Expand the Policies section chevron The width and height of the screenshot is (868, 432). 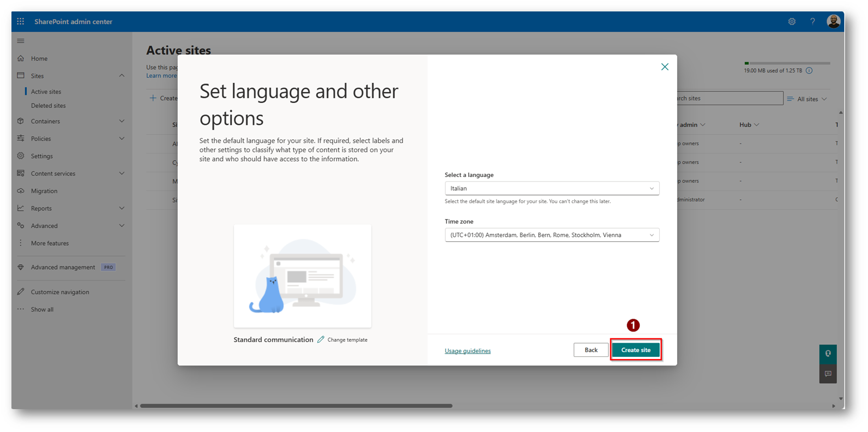[x=122, y=138]
